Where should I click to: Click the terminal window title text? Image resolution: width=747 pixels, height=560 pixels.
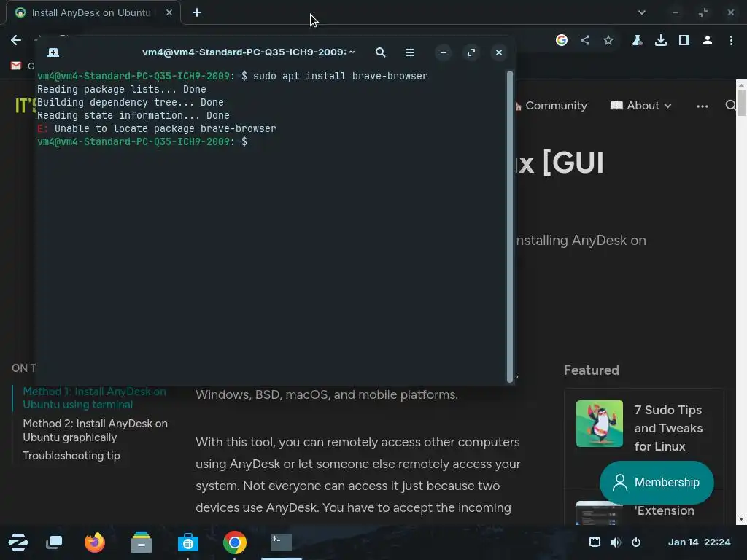(248, 52)
